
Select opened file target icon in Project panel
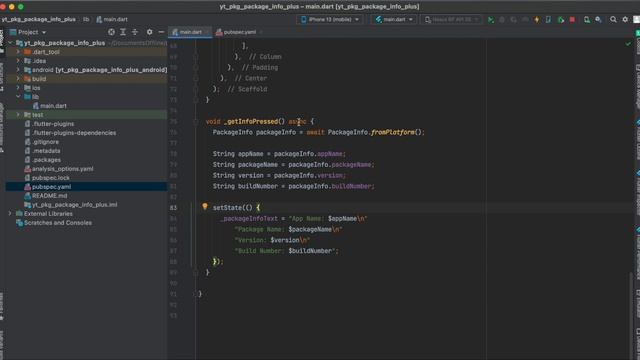(x=111, y=32)
